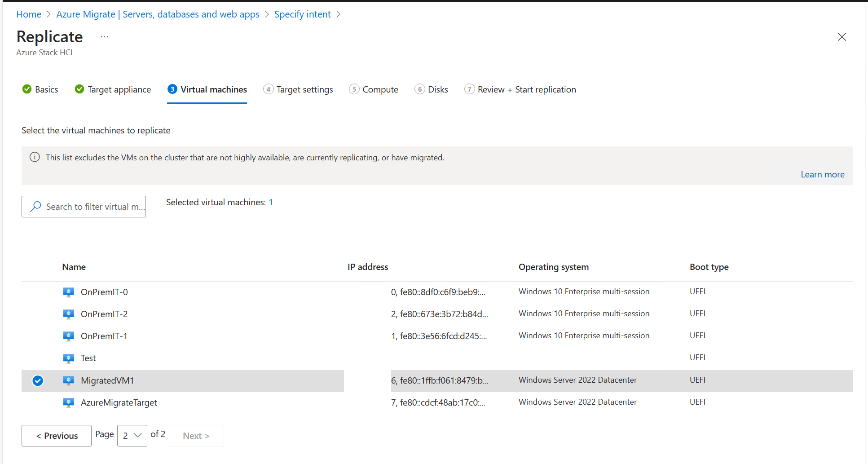Click the Previous pagination button
Image resolution: width=868 pixels, height=464 pixels.
click(56, 435)
